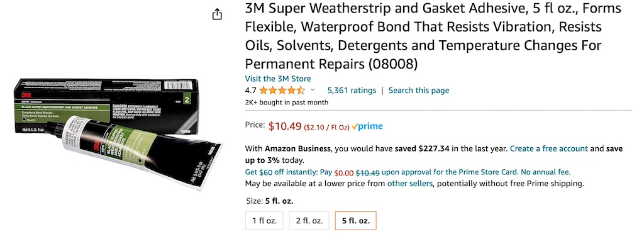
Task: Click the 4.7 rating number
Action: click(x=250, y=91)
